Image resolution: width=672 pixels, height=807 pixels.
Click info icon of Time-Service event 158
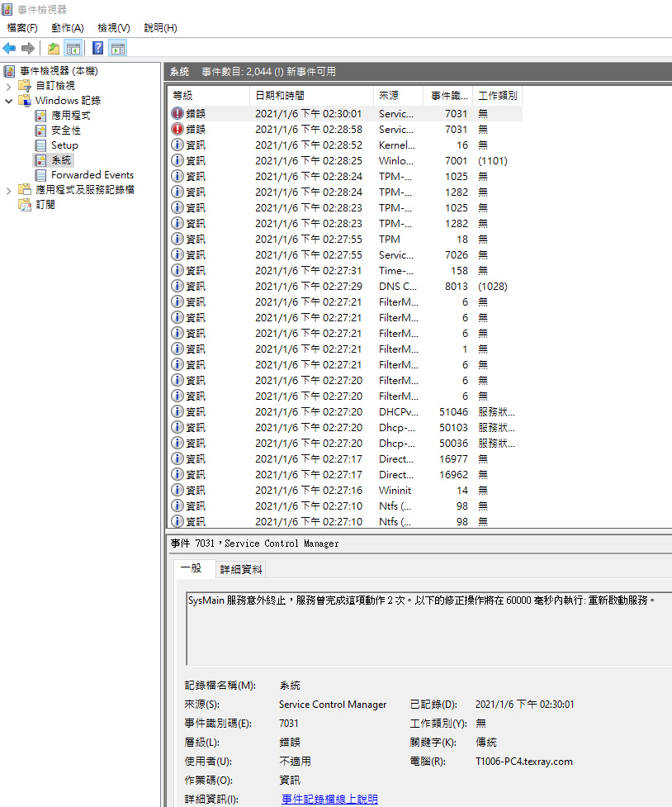[x=177, y=270]
